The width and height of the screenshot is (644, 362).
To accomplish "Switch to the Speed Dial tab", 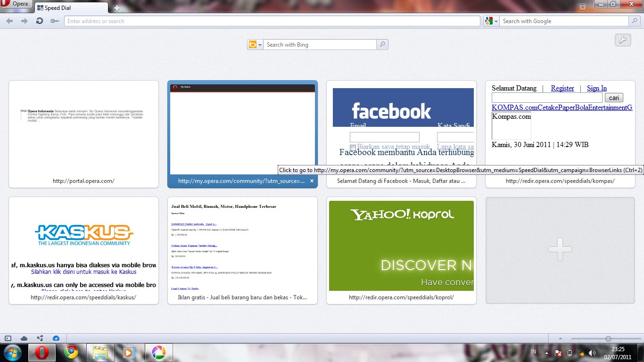I will [x=71, y=8].
